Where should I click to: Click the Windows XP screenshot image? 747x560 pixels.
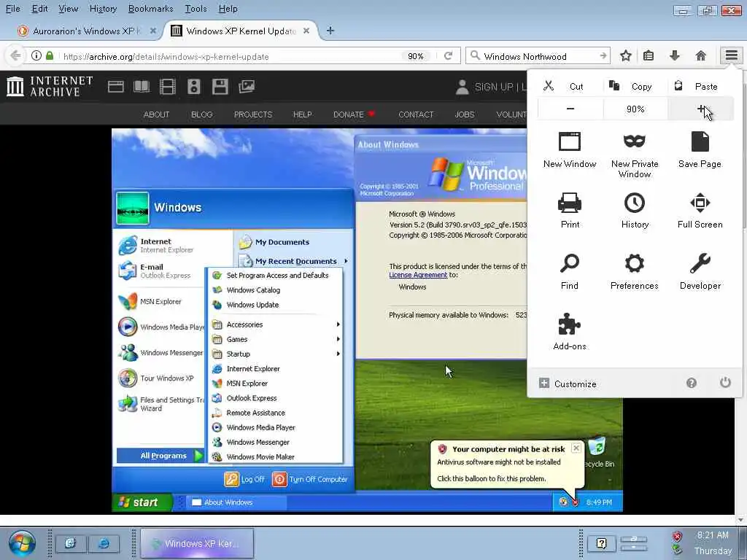pyautogui.click(x=368, y=320)
